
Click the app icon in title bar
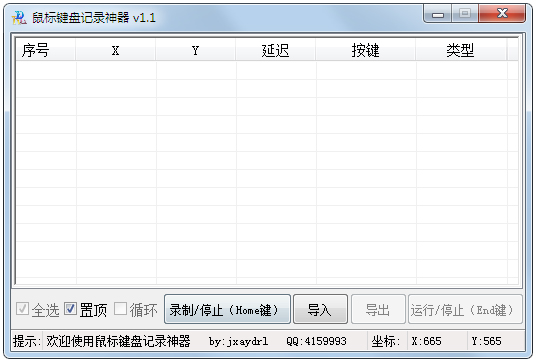tap(19, 17)
